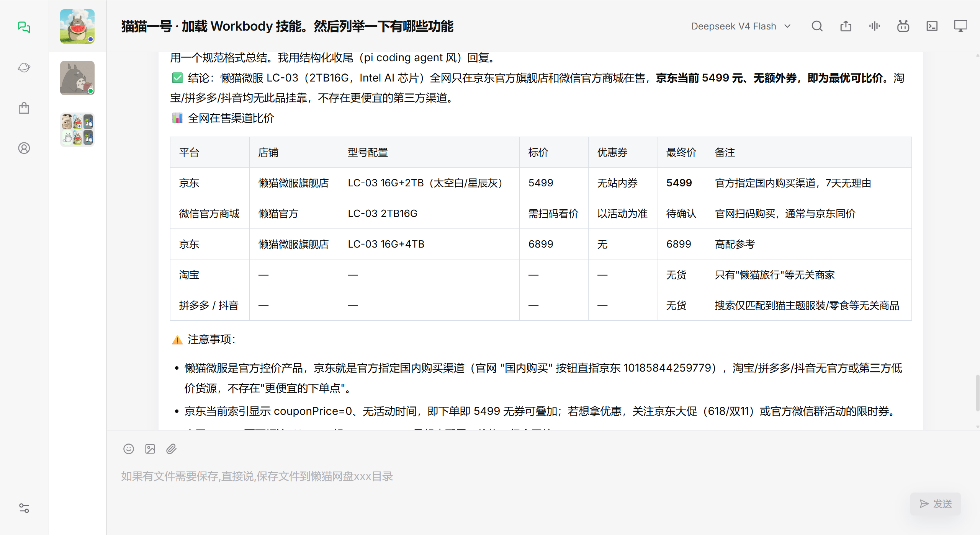The image size is (980, 535).
Task: Click the green checkmark 结论 emoji
Action: click(x=177, y=78)
